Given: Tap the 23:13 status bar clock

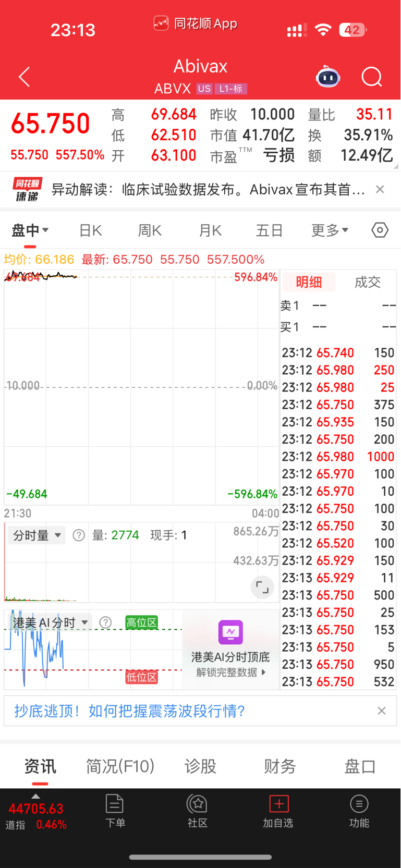Looking at the screenshot, I should coord(73,30).
